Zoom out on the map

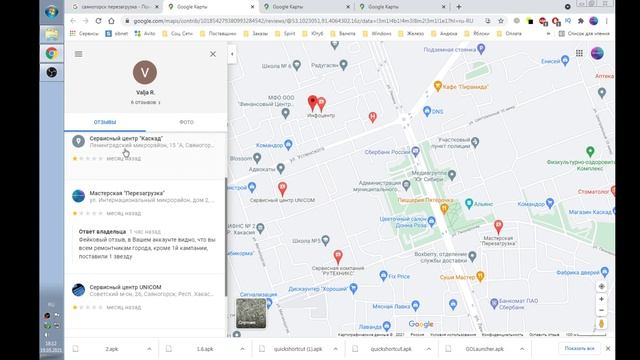[601, 310]
